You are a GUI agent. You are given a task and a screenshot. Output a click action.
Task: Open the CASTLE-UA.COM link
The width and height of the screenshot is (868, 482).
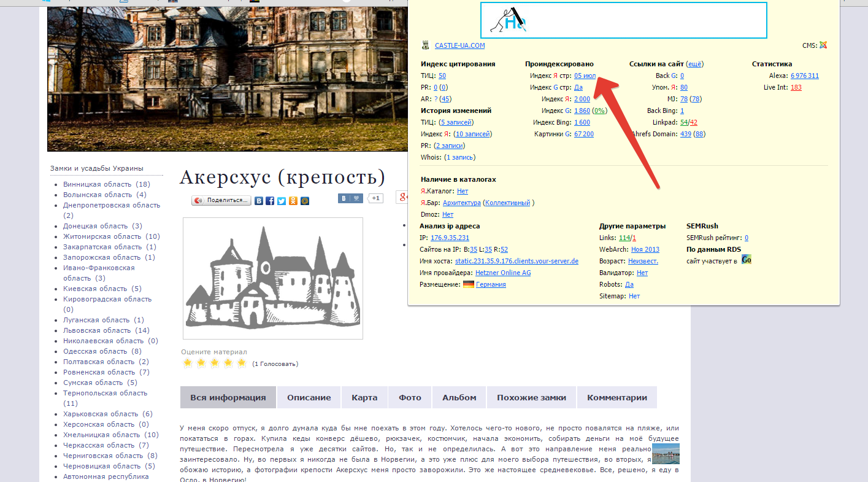459,45
